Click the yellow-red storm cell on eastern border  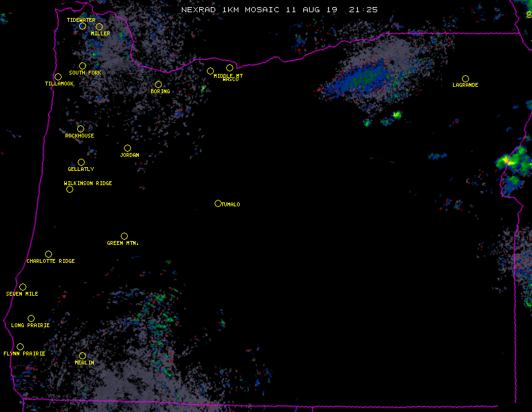tap(509, 160)
